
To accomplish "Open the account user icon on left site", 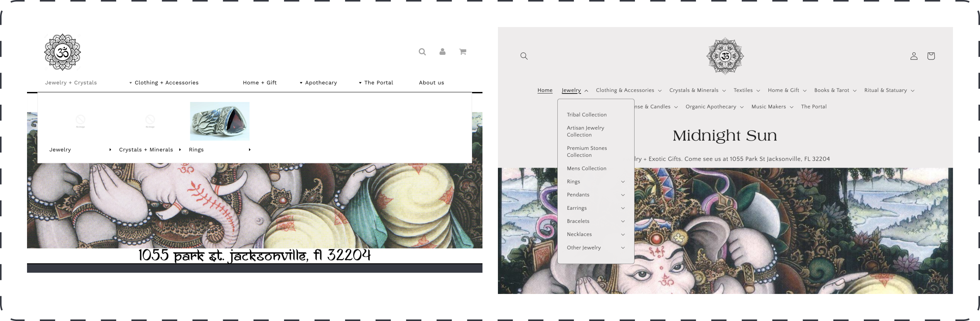I will [442, 52].
